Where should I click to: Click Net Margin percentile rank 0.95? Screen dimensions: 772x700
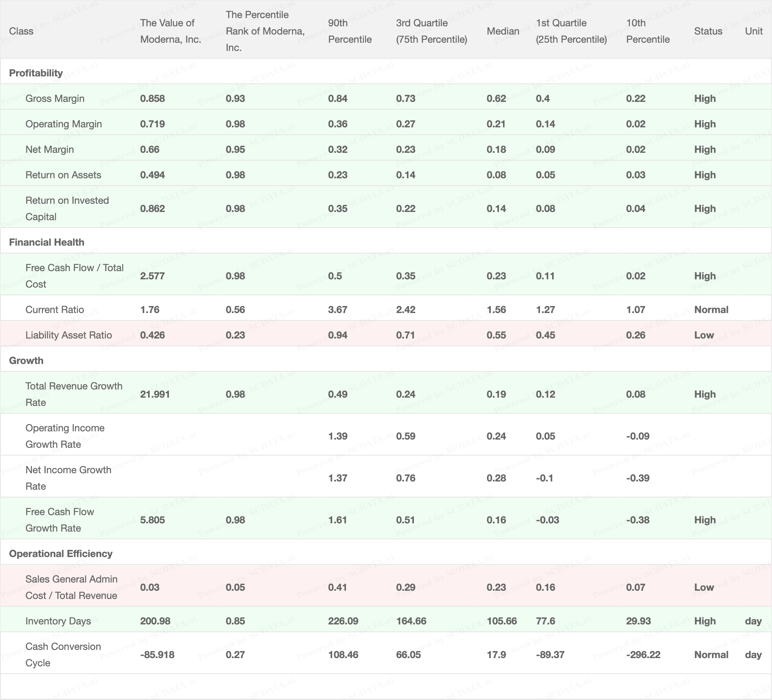click(235, 150)
